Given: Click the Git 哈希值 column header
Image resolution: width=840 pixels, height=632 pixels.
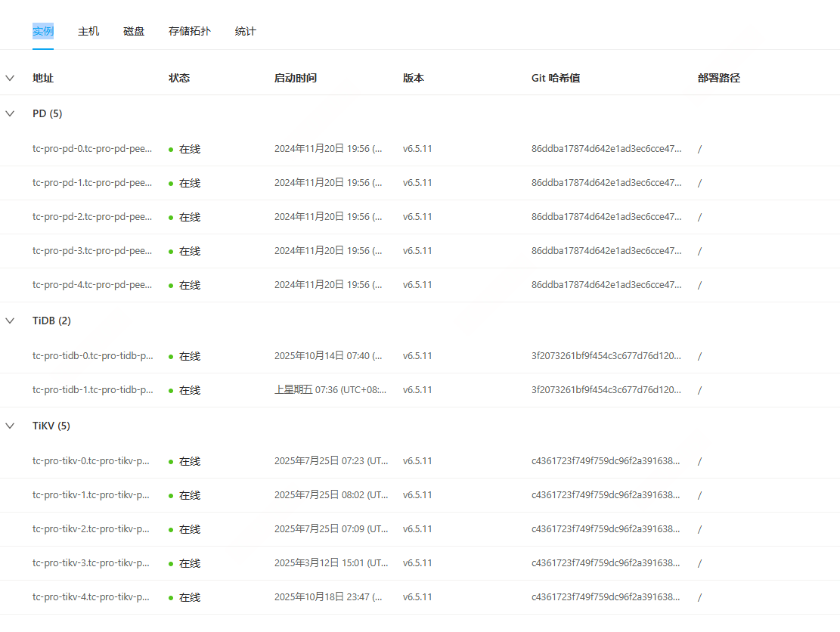Looking at the screenshot, I should [556, 78].
